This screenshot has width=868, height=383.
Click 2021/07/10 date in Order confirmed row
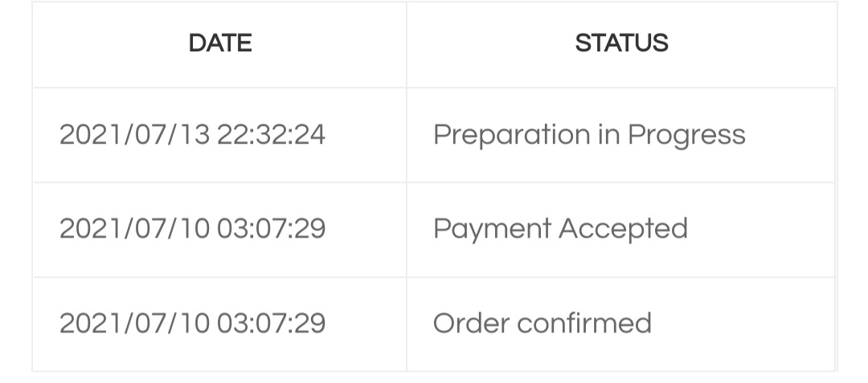(134, 324)
